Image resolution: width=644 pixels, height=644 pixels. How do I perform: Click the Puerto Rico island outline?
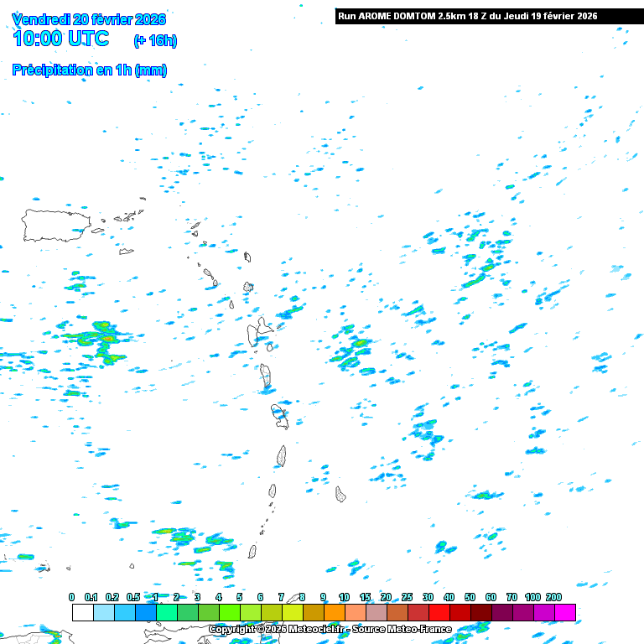pos(55,225)
